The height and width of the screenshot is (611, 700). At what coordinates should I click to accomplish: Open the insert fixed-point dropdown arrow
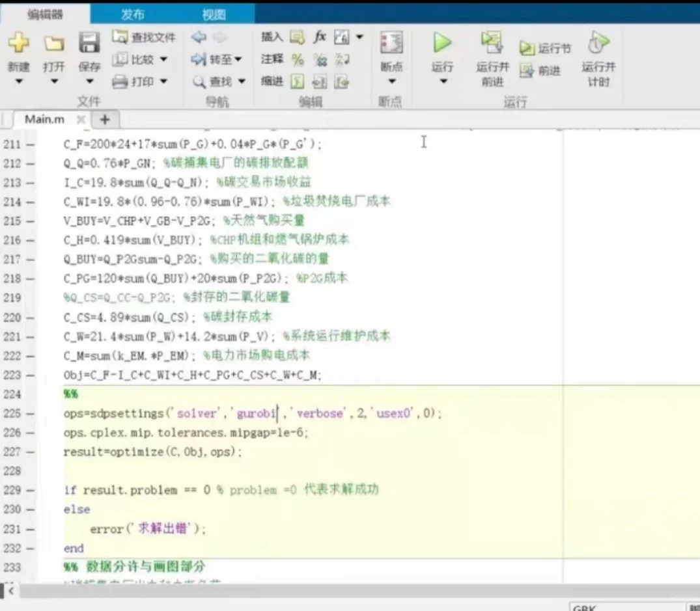coord(360,36)
